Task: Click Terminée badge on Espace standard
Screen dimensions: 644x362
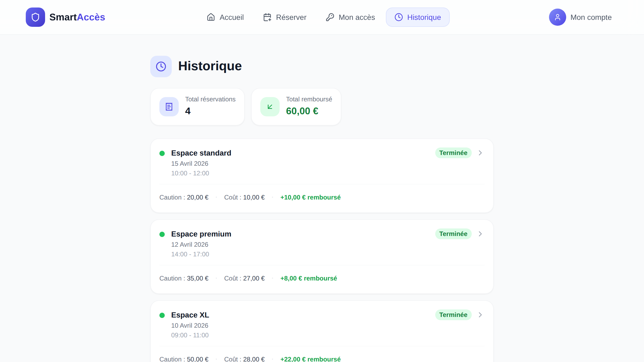Action: 453,153
